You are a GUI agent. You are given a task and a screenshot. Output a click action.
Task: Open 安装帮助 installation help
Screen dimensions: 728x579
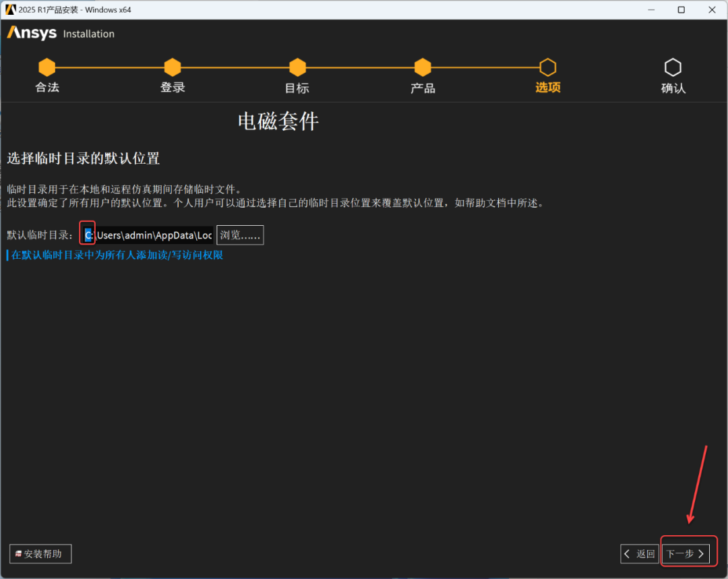[x=40, y=553]
